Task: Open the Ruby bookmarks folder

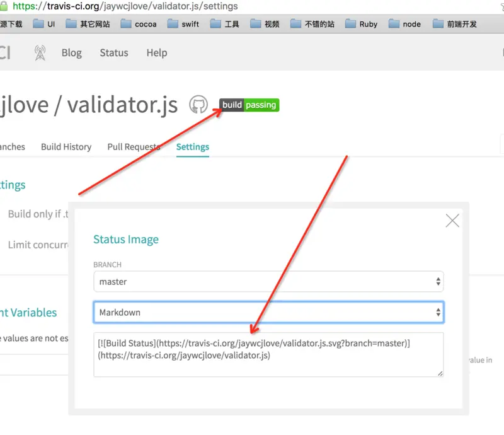Action: click(361, 24)
